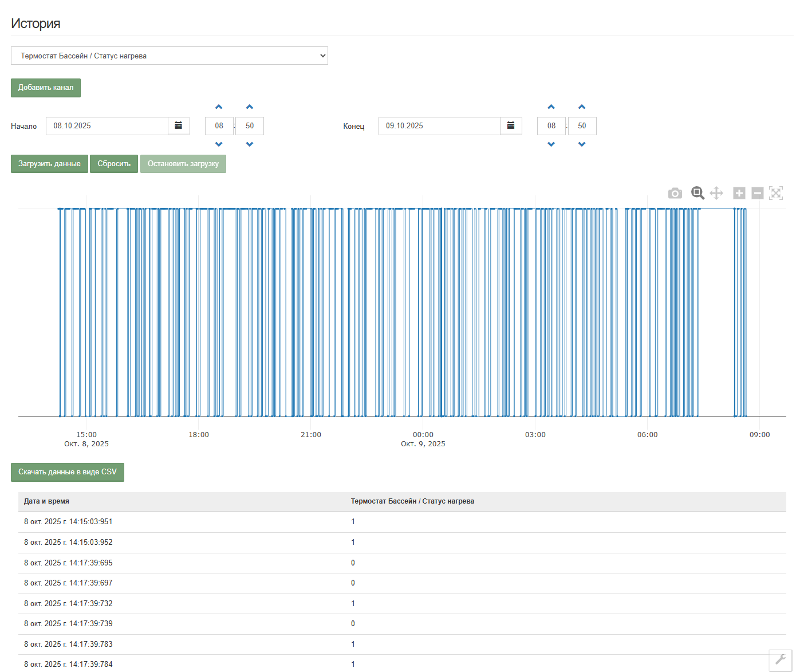Activate the Pan tool in chart toolbar

[716, 193]
